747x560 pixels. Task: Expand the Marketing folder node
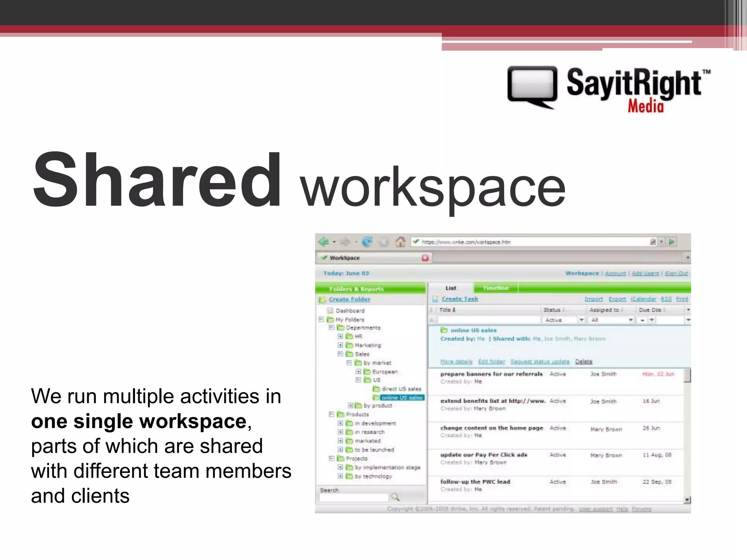coord(340,345)
